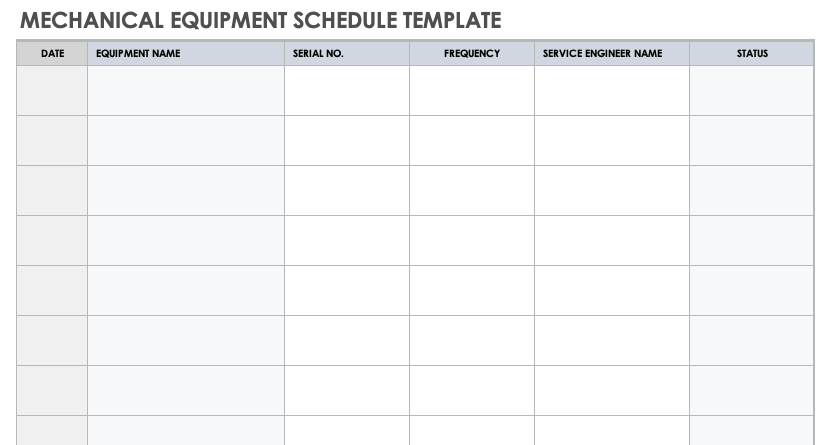Viewport: 834px width, 445px height.
Task: Select the second row Status cell
Action: coord(751,140)
